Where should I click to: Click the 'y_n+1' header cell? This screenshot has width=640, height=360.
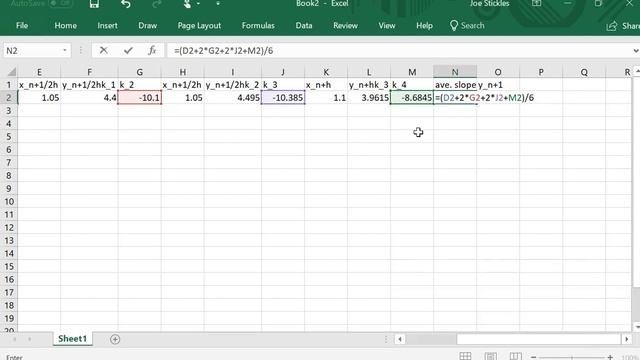498,84
